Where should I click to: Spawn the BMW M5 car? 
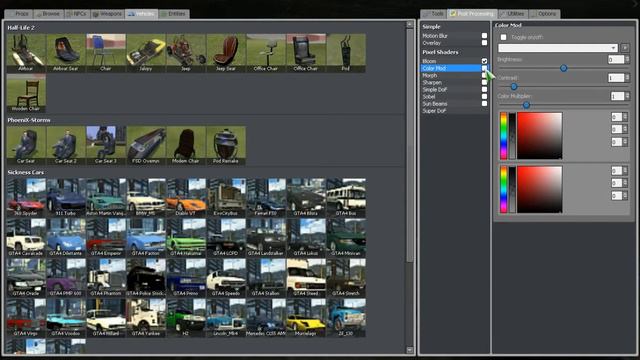[146, 198]
